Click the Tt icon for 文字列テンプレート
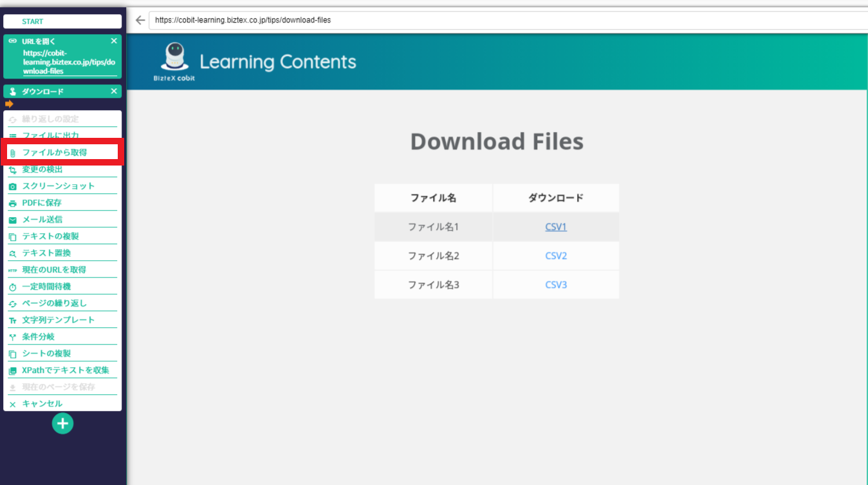868x485 pixels. (13, 321)
